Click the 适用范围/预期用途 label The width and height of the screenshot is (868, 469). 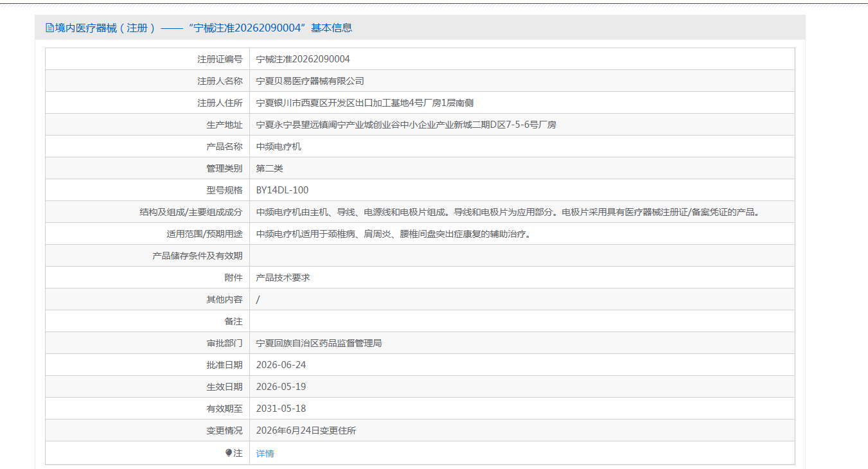click(204, 234)
